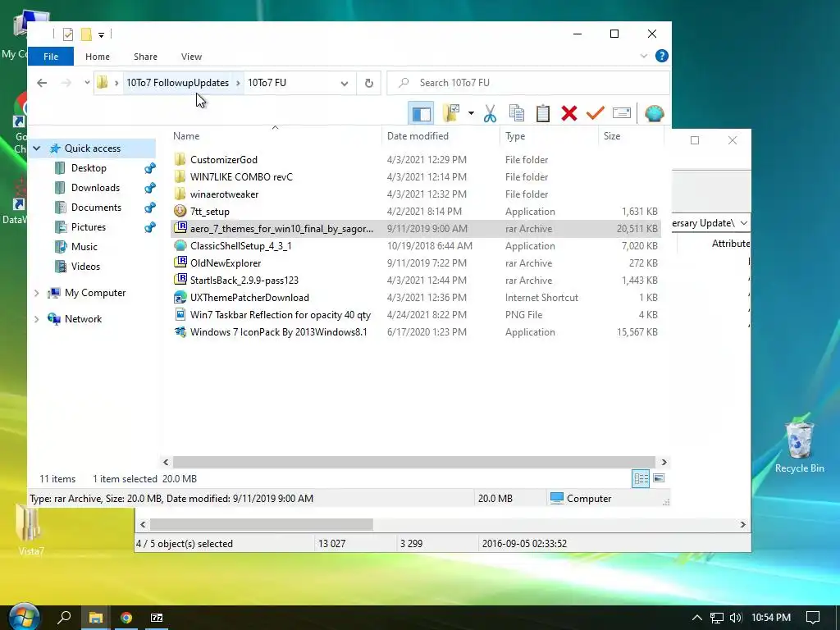This screenshot has height=630, width=840.
Task: Click 10To7 FollowupUpdates in the breadcrumb
Action: point(177,83)
